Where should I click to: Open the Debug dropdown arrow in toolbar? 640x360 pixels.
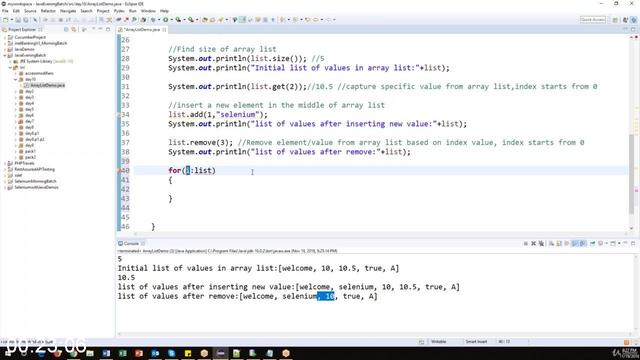point(159,20)
